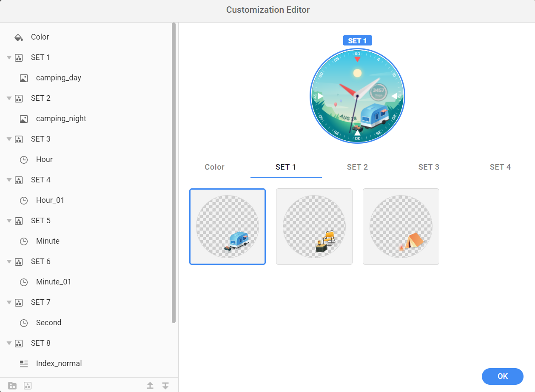Click the watch face preview
Viewport: 535px width, 392px height.
tap(357, 96)
